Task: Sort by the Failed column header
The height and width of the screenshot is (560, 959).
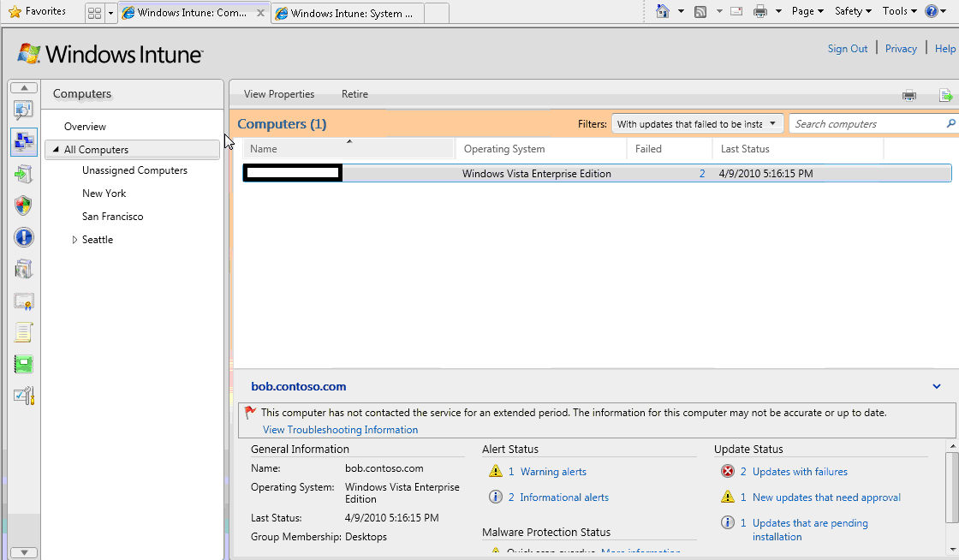Action: pyautogui.click(x=670, y=148)
